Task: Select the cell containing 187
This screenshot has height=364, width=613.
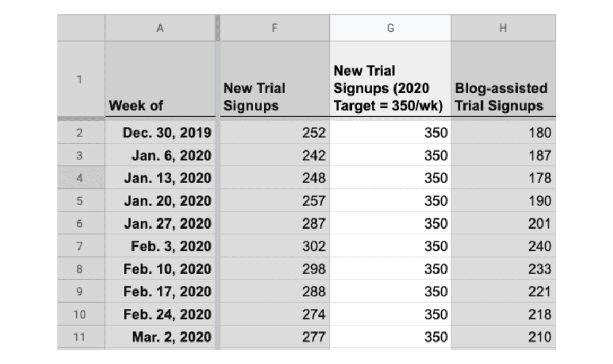Action: [x=503, y=155]
